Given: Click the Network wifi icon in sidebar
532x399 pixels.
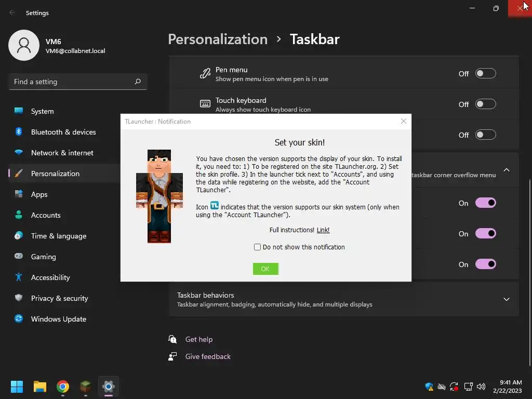Looking at the screenshot, I should 19,152.
